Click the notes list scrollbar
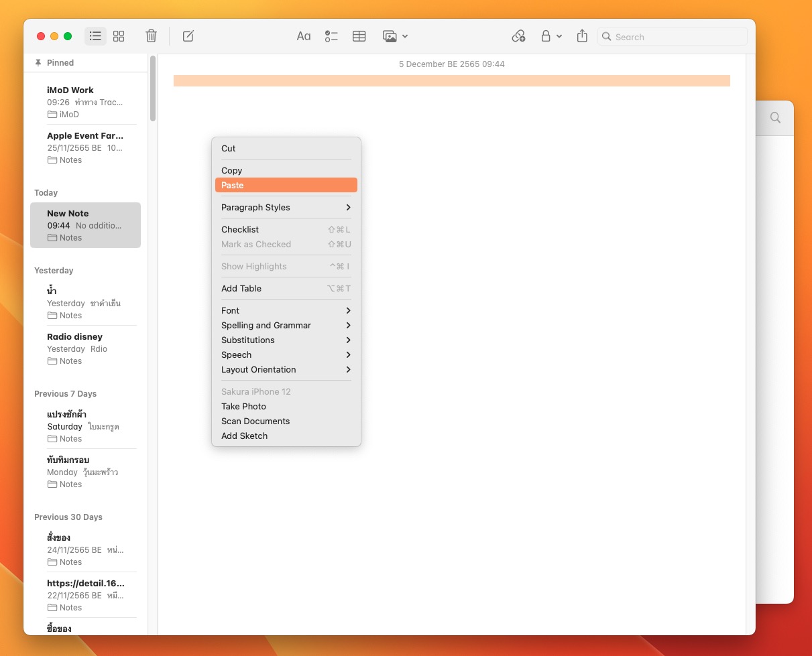 153,88
